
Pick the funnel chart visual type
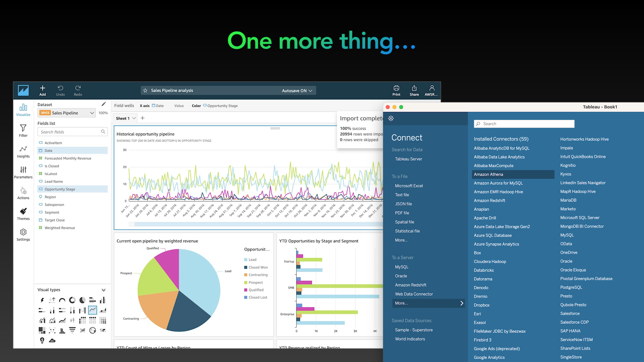tap(72, 330)
